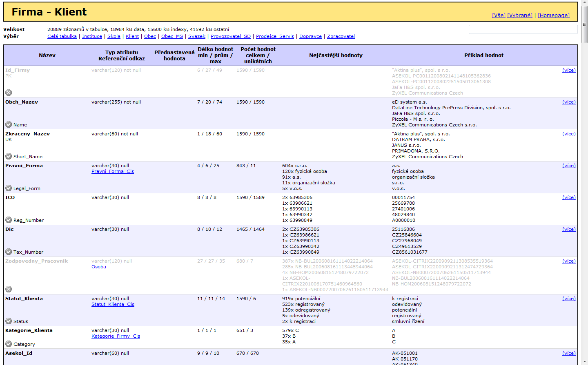This screenshot has height=365, width=588.
Task: Show more values for Dic (více)
Action: coord(569,229)
